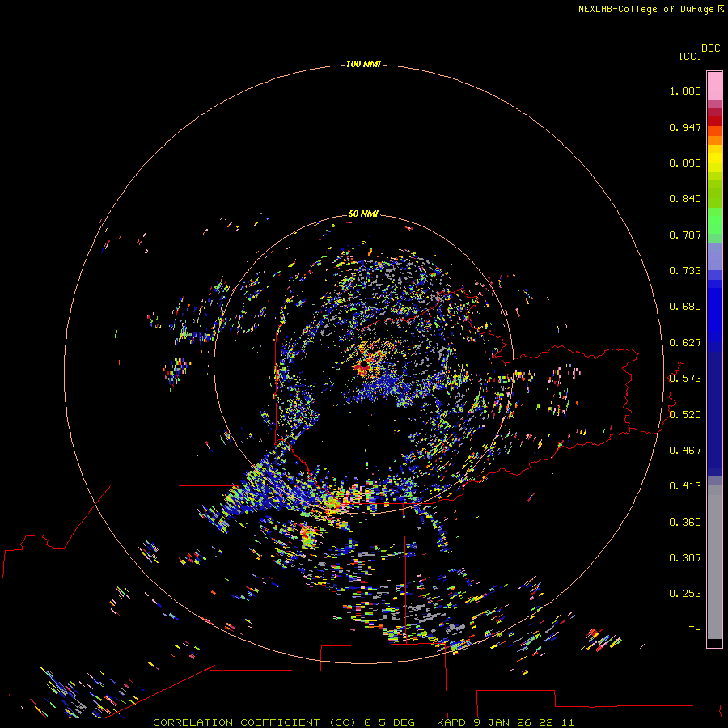The image size is (728, 728).
Task: Click the 0.413 scale value
Action: pyautogui.click(x=685, y=486)
